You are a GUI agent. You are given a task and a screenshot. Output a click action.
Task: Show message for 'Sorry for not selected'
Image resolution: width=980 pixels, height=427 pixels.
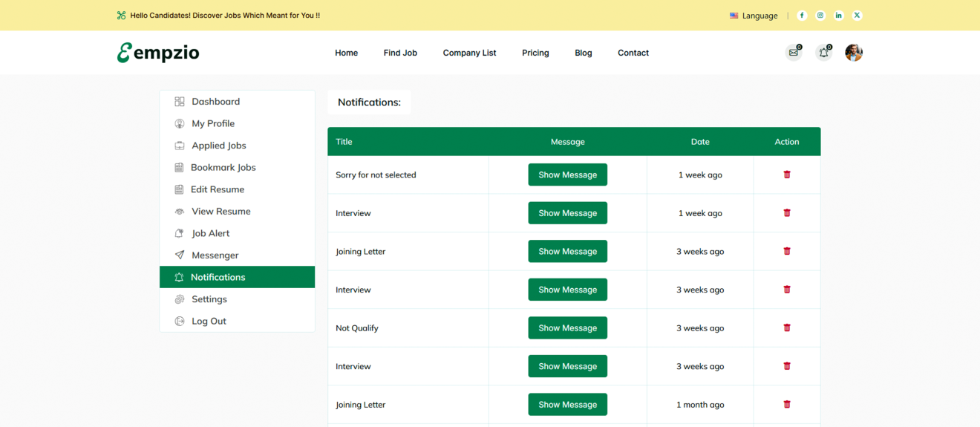(568, 175)
